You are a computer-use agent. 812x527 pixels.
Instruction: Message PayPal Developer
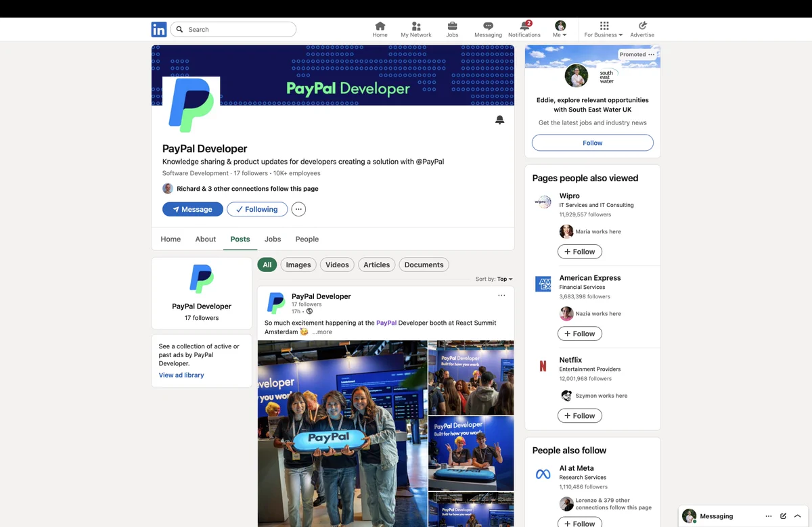pos(193,209)
